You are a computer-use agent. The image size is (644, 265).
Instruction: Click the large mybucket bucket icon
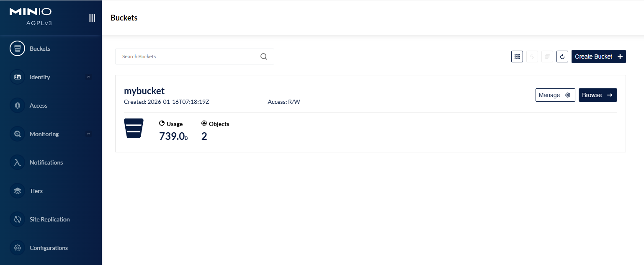(134, 129)
